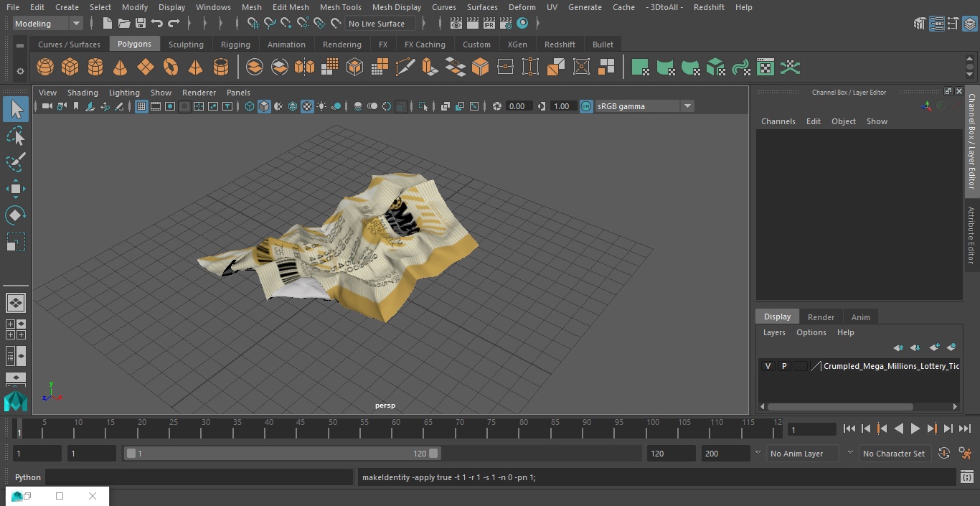Click the current frame input field
Screen dimensions: 980x506
[812, 429]
